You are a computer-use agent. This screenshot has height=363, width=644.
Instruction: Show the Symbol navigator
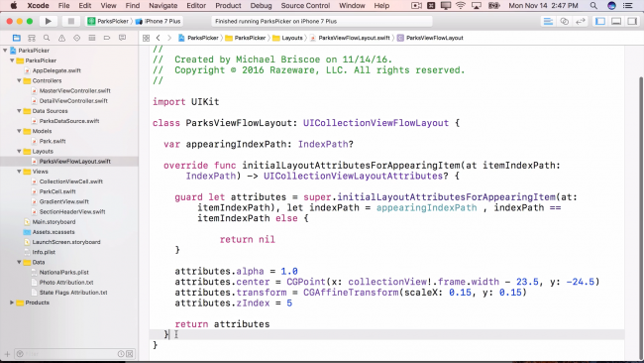point(32,38)
